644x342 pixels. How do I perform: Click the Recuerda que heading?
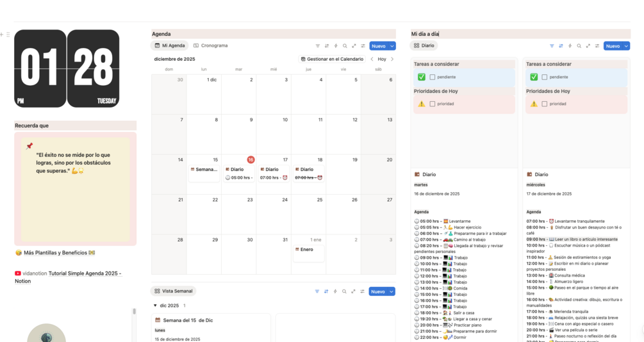[31, 126]
